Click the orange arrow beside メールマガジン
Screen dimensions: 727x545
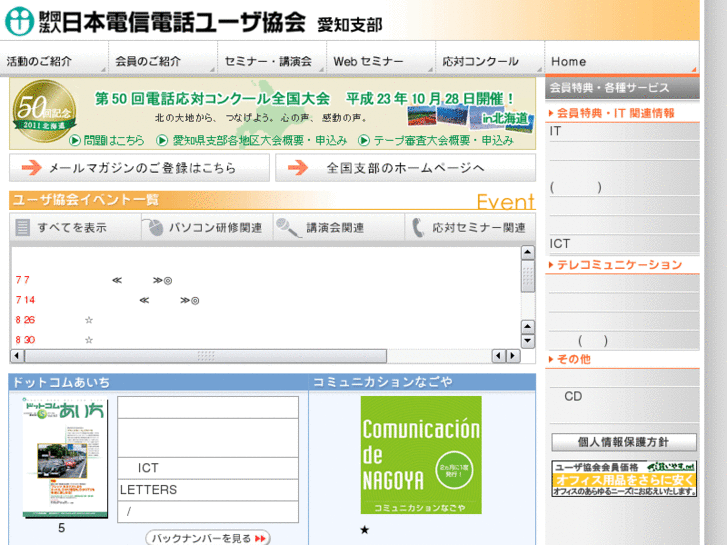coord(32,167)
